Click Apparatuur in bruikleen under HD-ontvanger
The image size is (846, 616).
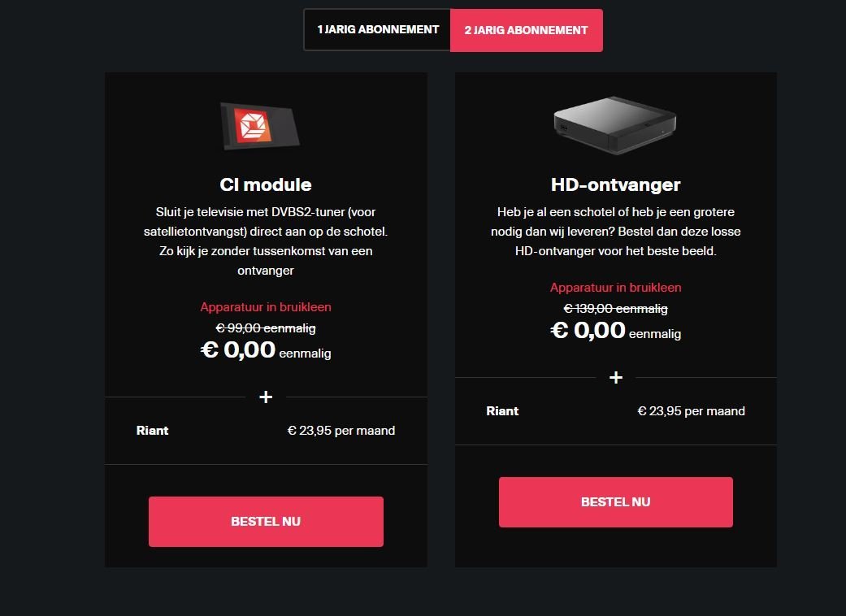(x=615, y=288)
